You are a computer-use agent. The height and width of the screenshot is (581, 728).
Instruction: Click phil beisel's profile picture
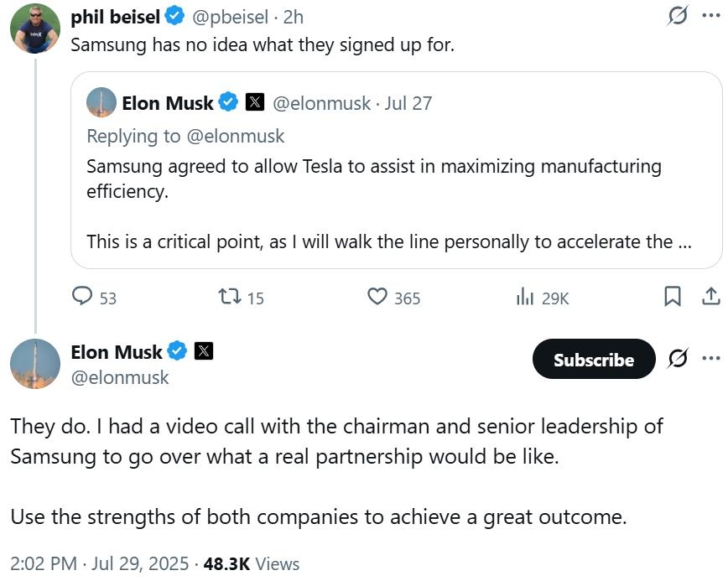tap(35, 29)
